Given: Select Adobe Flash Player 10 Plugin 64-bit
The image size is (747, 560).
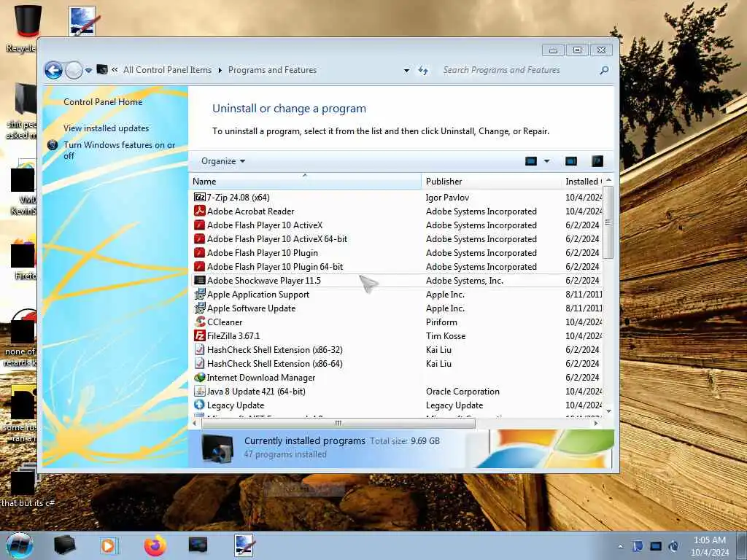Looking at the screenshot, I should [x=396, y=267].
